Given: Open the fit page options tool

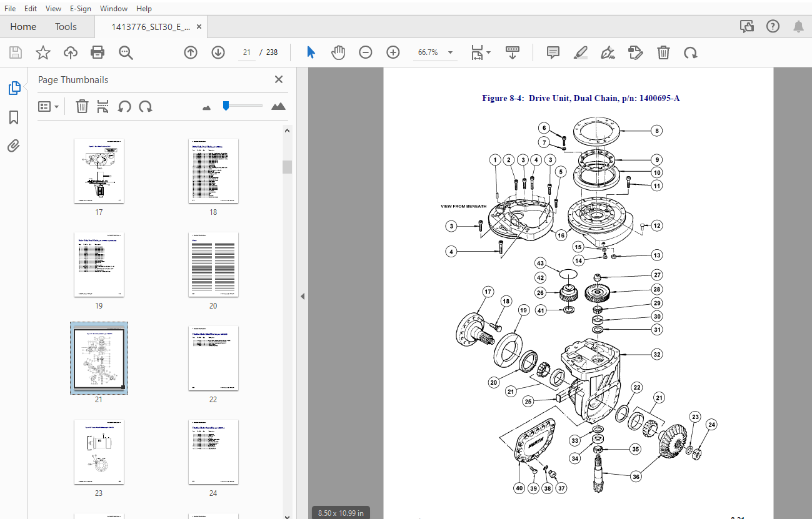Looking at the screenshot, I should [480, 52].
